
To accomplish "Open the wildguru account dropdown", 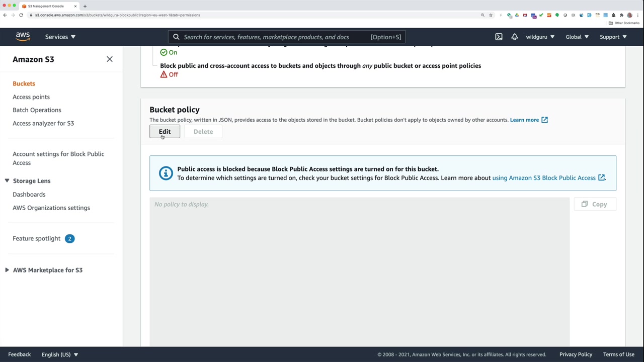I will pyautogui.click(x=540, y=37).
